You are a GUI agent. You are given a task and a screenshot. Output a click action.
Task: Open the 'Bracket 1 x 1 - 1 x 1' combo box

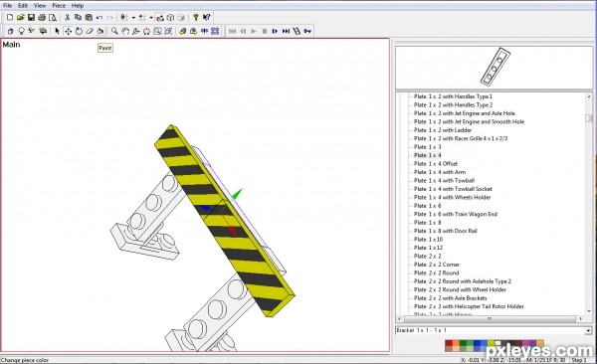pyautogui.click(x=494, y=330)
